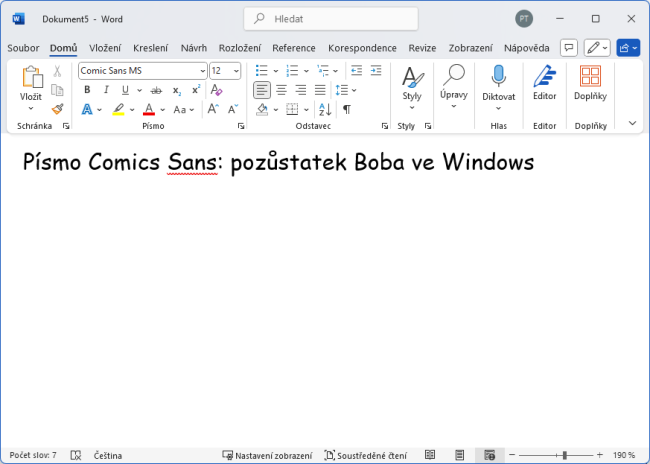Screen dimensions: 650x464
Task: Center the paragraph text
Action: pos(281,90)
